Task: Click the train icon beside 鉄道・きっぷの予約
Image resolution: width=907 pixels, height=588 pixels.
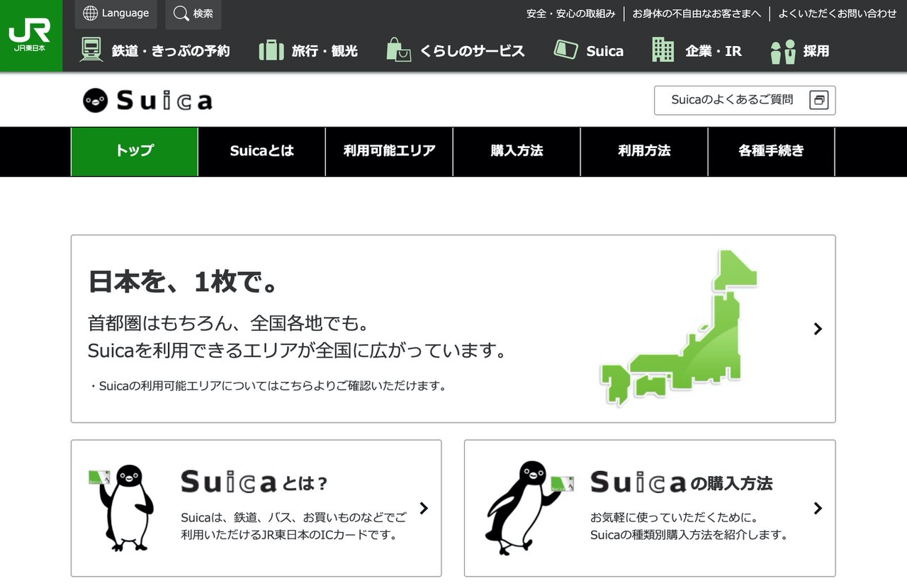Action: [x=91, y=50]
